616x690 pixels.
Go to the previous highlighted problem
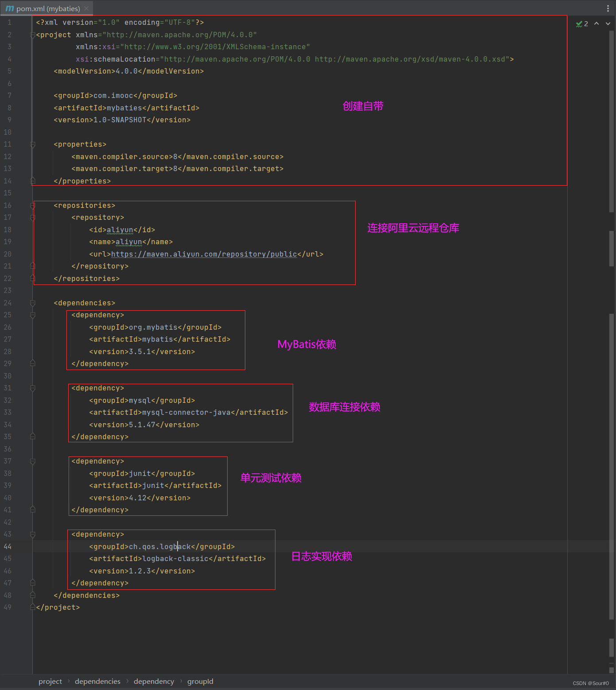click(x=597, y=23)
